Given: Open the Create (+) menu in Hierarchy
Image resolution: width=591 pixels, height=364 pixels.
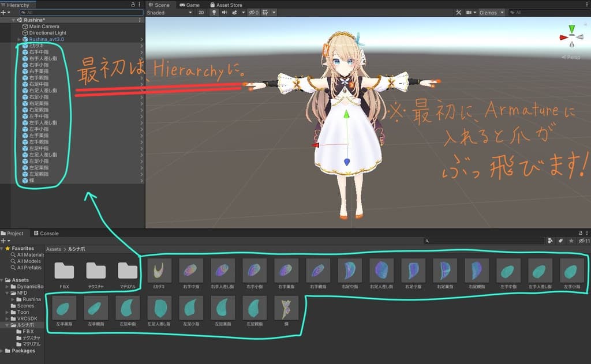Looking at the screenshot, I should [3, 12].
